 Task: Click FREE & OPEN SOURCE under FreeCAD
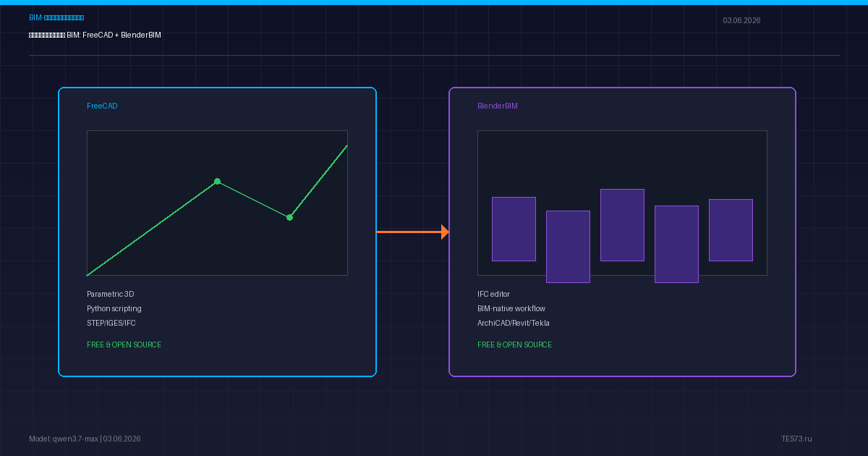pyautogui.click(x=124, y=345)
